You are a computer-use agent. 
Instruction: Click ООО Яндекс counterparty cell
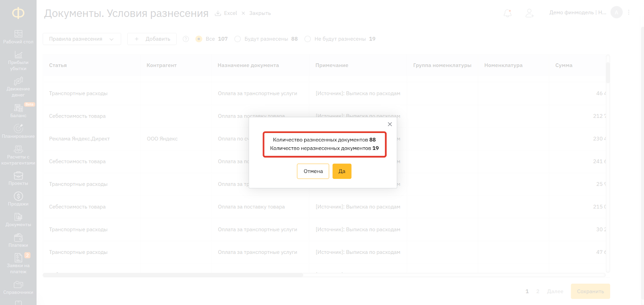pos(162,139)
